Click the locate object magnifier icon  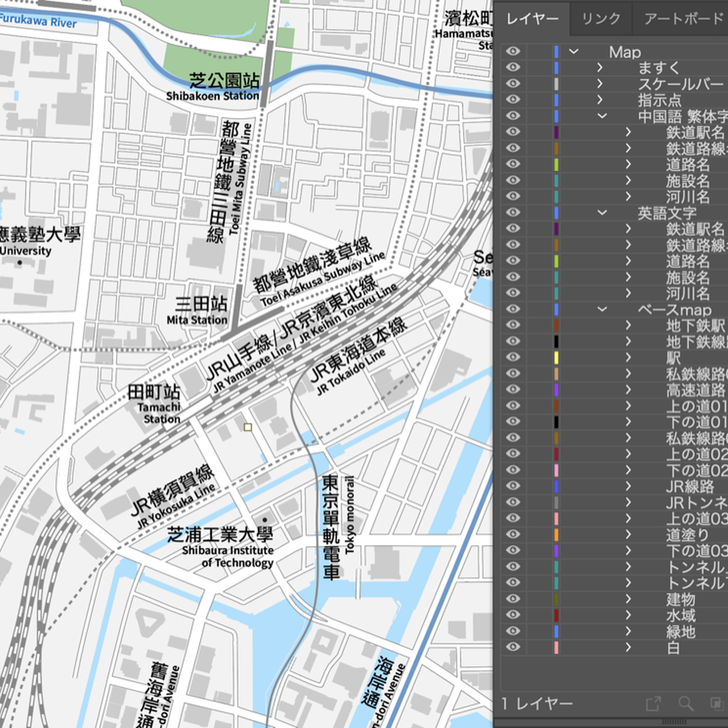[686, 703]
